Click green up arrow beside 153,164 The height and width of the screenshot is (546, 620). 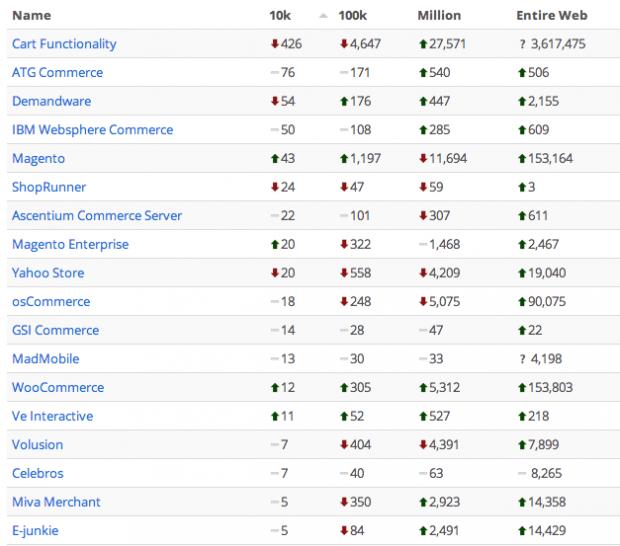pyautogui.click(x=522, y=159)
